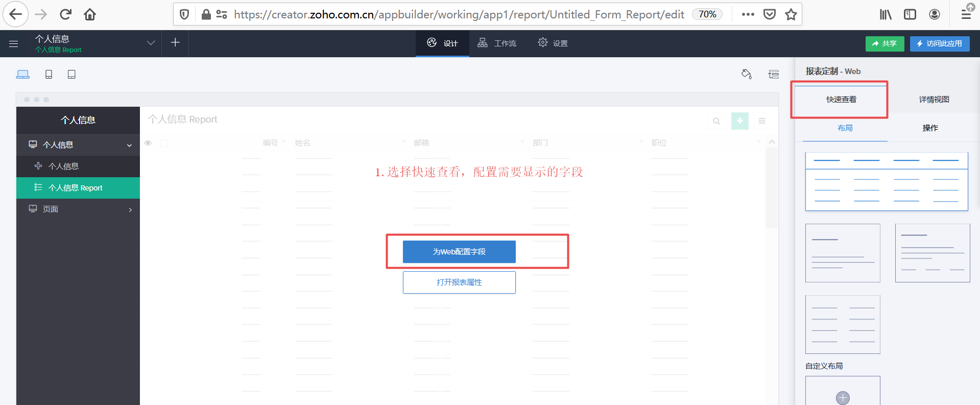Click the report properties list icon
Image resolution: width=980 pixels, height=405 pixels.
(x=774, y=75)
